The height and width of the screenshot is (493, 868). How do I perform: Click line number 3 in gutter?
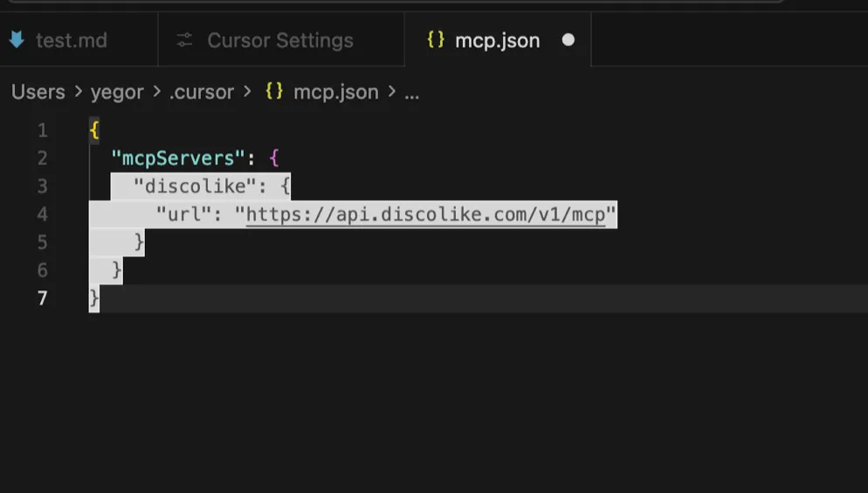(x=43, y=186)
